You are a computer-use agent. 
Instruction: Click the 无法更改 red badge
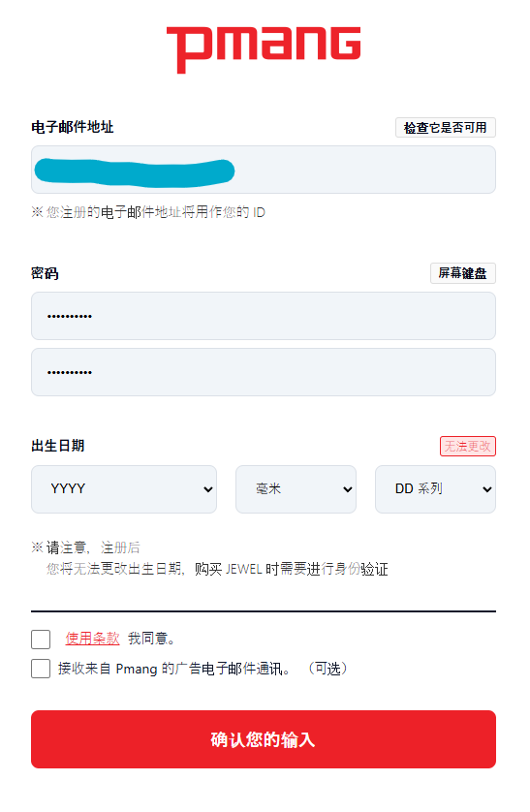[467, 446]
